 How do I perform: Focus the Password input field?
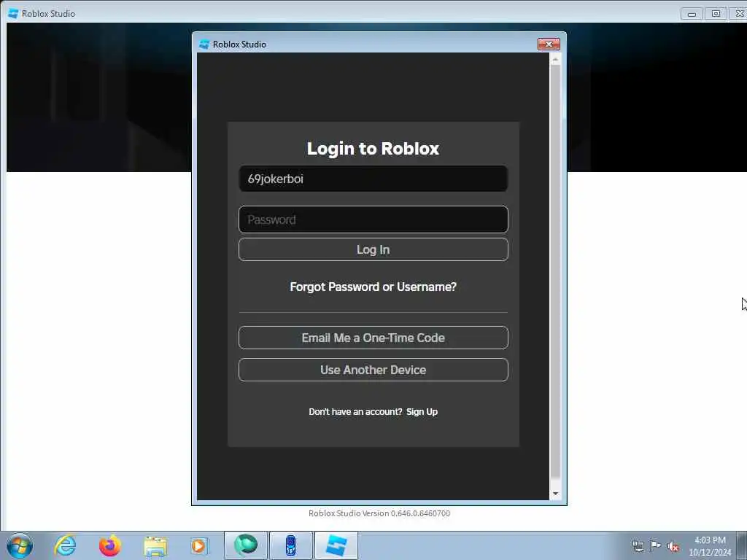[373, 219]
